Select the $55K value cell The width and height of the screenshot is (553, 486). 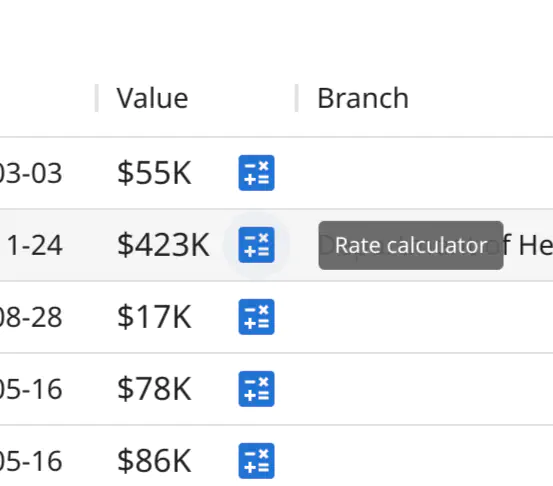tap(154, 173)
